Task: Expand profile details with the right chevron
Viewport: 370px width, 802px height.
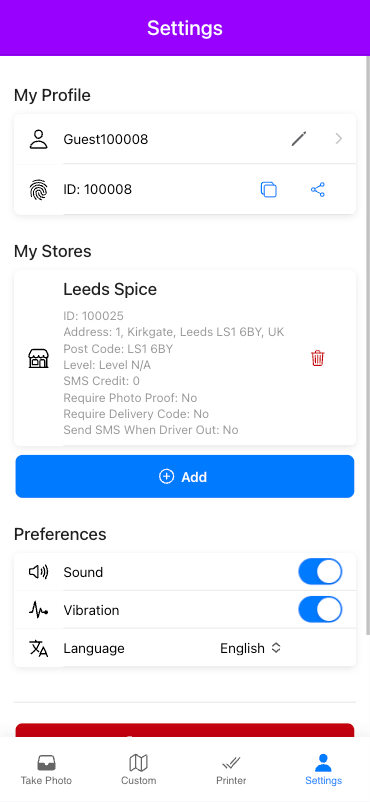Action: pyautogui.click(x=338, y=139)
